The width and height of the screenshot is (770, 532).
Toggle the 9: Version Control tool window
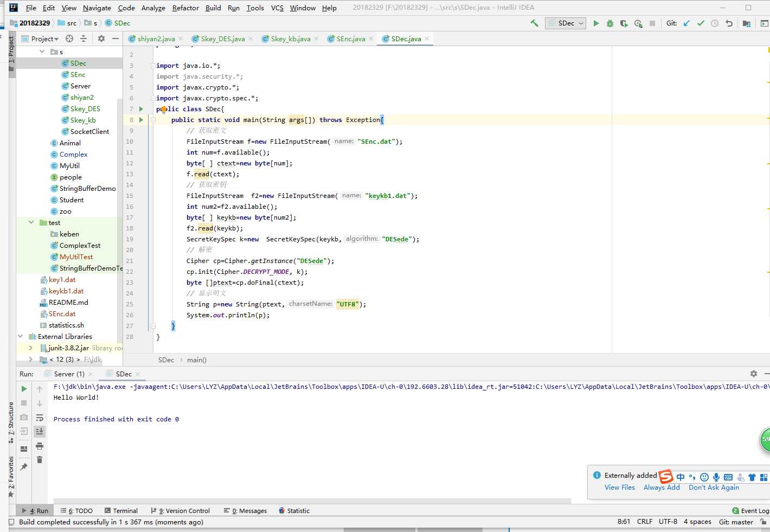180,511
